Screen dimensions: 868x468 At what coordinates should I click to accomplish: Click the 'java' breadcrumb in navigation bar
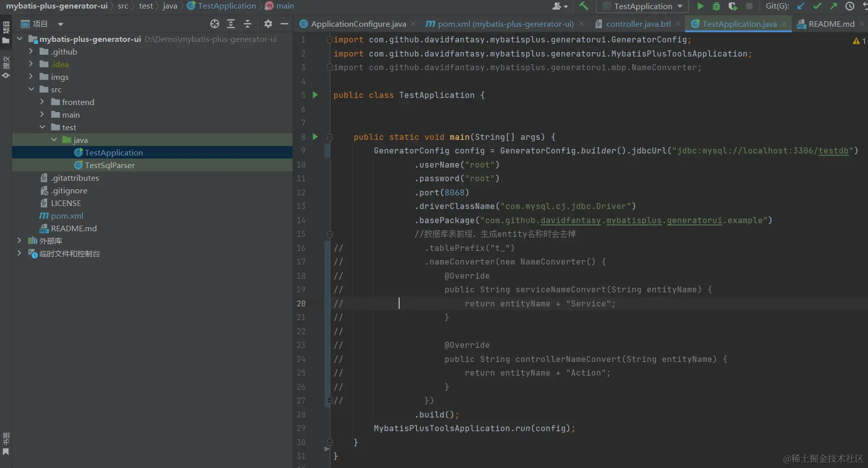coord(170,6)
